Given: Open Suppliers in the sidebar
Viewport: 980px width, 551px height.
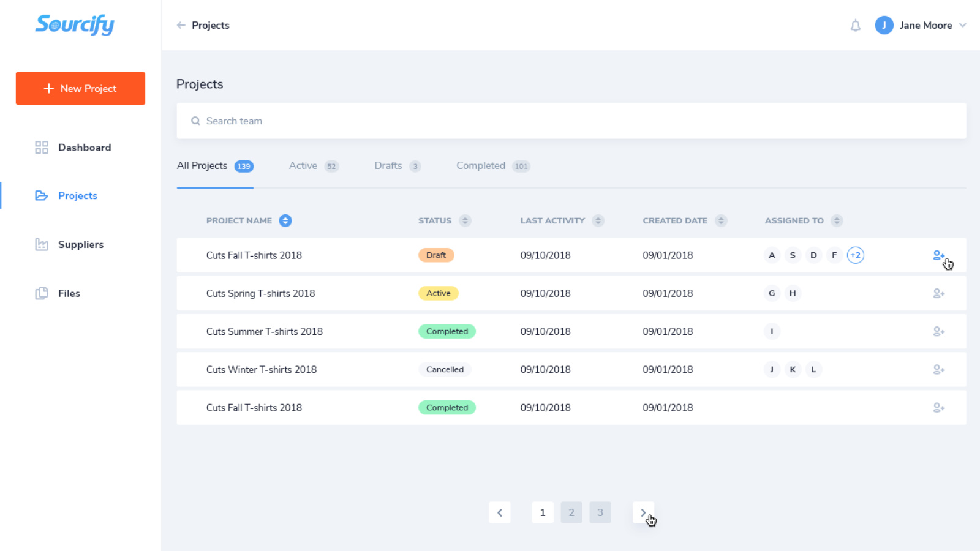Looking at the screenshot, I should click(69, 244).
